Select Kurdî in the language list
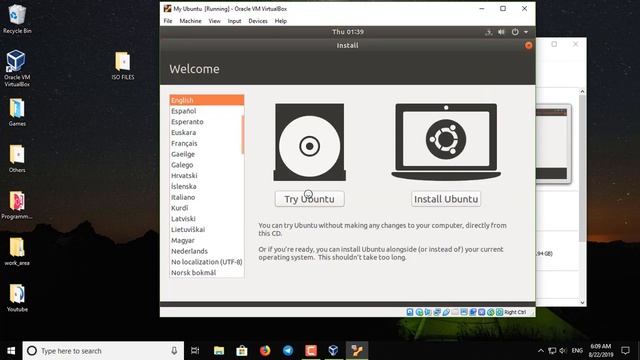640x360 pixels. [x=207, y=208]
